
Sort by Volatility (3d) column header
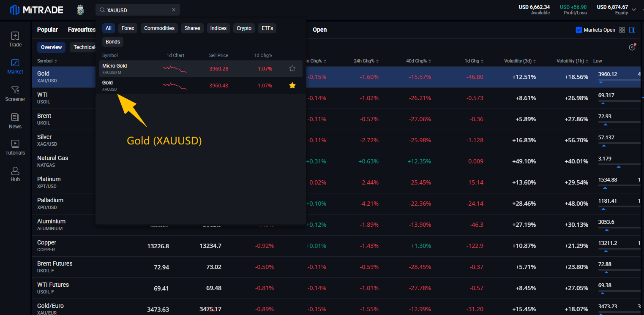pyautogui.click(x=520, y=61)
